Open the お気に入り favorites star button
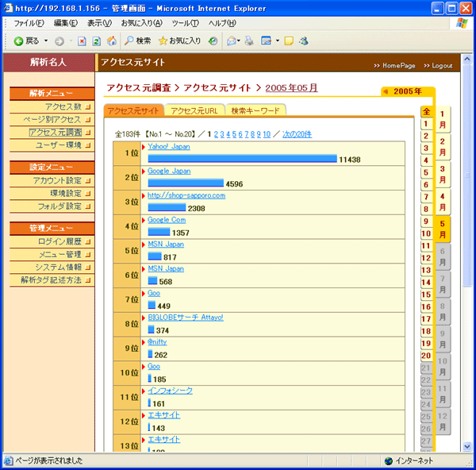 tap(179, 40)
